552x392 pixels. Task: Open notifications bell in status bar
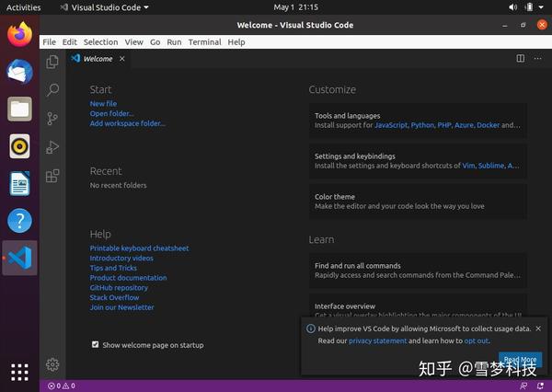click(x=540, y=386)
